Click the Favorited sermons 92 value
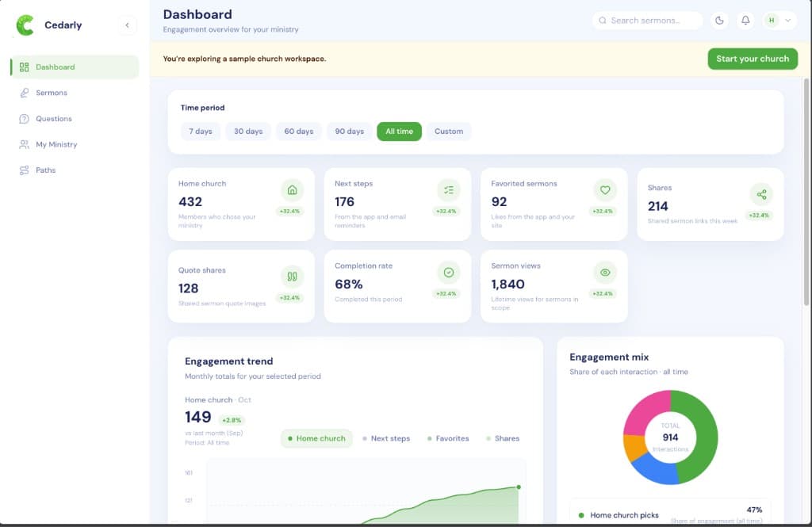Screen dimensions: 812x527 tap(500, 202)
